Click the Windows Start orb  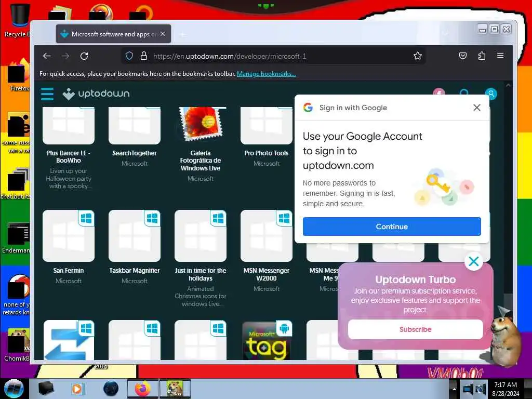tap(14, 389)
